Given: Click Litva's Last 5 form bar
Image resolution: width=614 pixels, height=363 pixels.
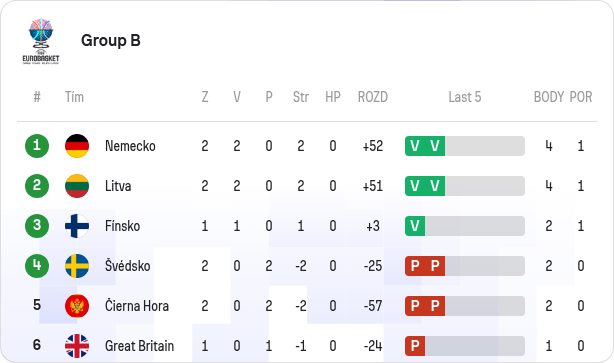Looking at the screenshot, I should (465, 186).
